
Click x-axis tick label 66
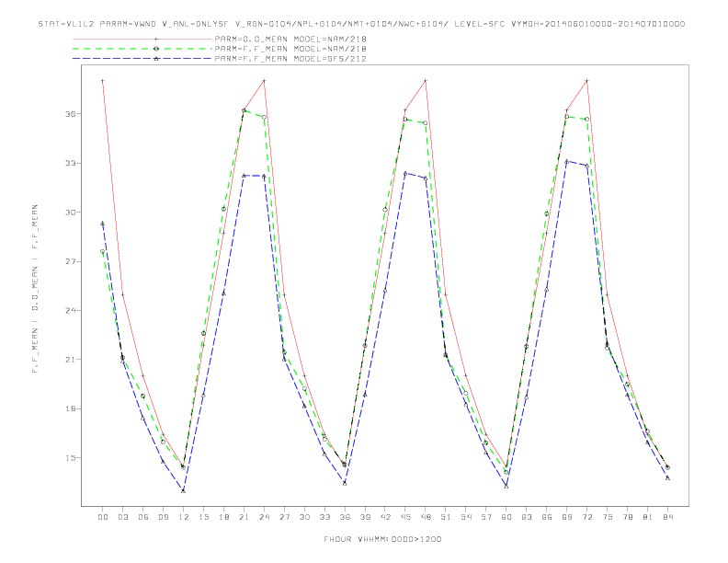point(547,517)
